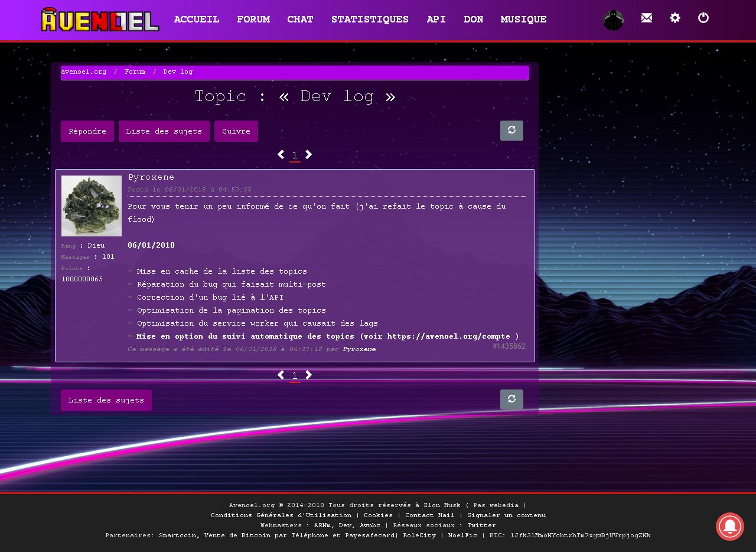Click the red notification bell
This screenshot has width=756, height=552.
(x=730, y=527)
